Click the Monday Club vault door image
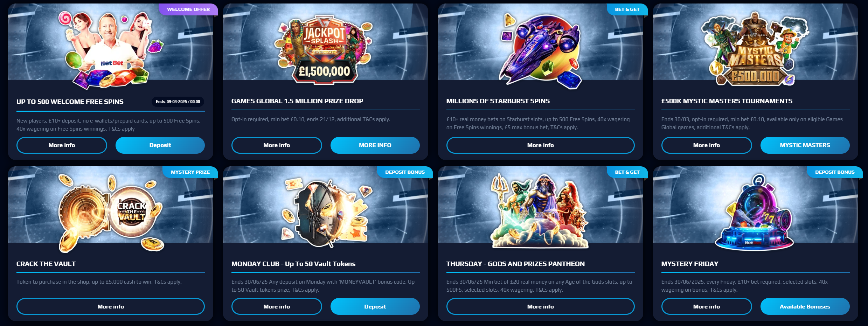Image resolution: width=868 pixels, height=326 pixels. [326, 213]
